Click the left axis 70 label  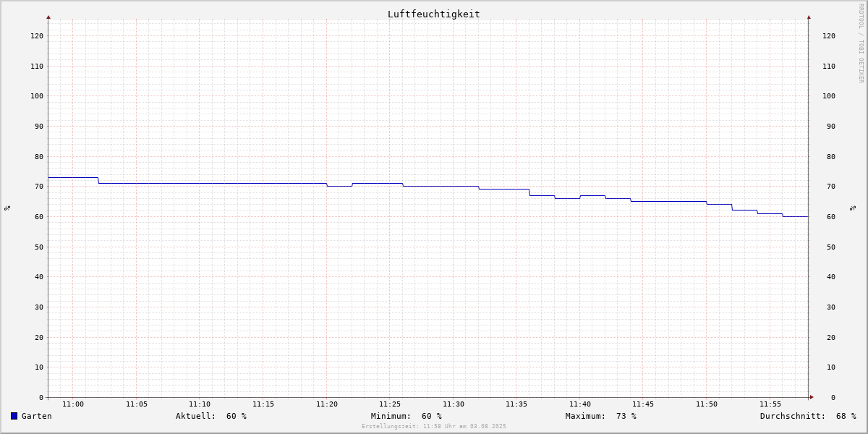tap(39, 186)
